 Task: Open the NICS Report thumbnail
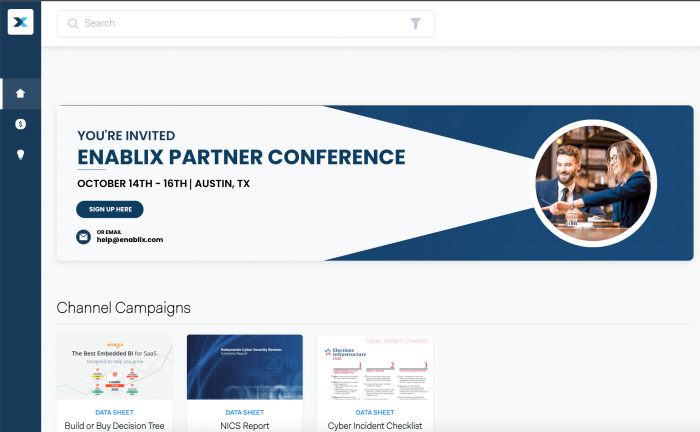point(245,367)
